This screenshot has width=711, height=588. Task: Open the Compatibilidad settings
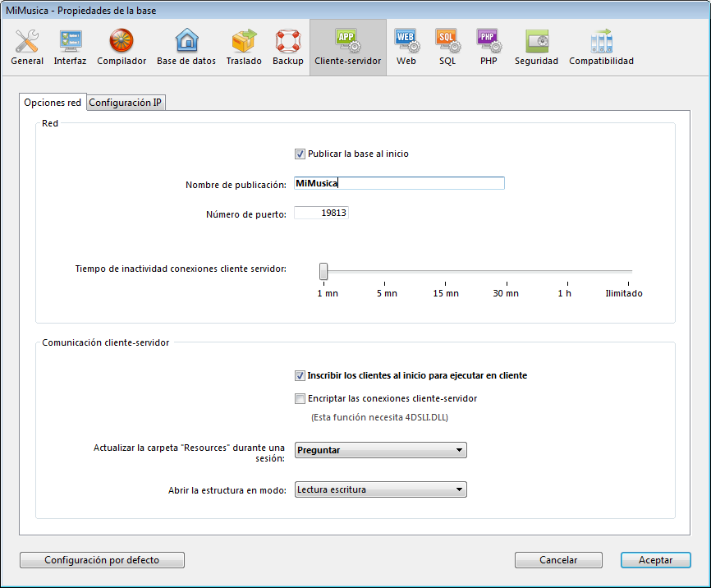[601, 47]
